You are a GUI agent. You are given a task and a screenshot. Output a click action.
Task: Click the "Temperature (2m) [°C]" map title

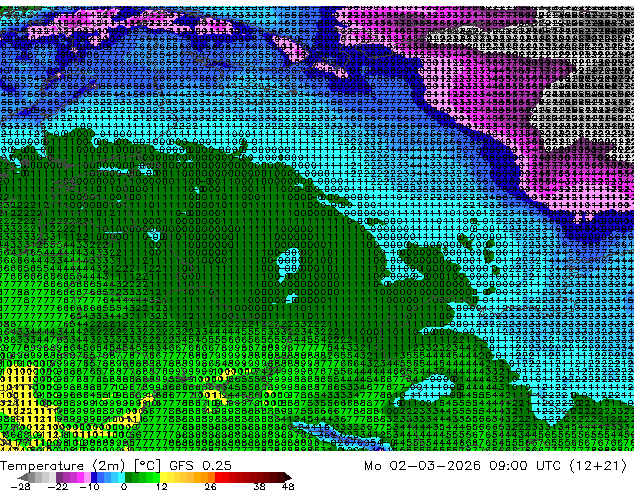[x=80, y=466]
